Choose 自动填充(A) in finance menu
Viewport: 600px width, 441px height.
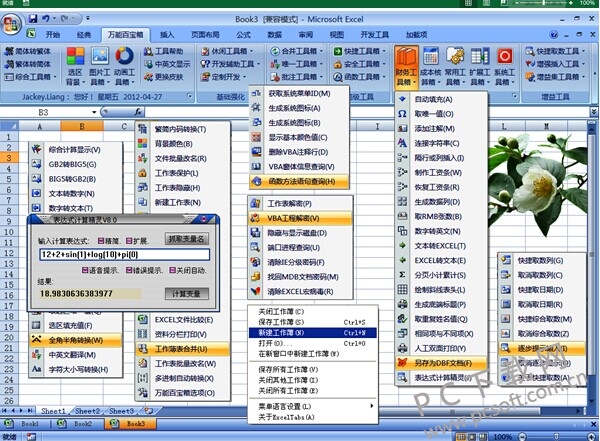click(441, 99)
